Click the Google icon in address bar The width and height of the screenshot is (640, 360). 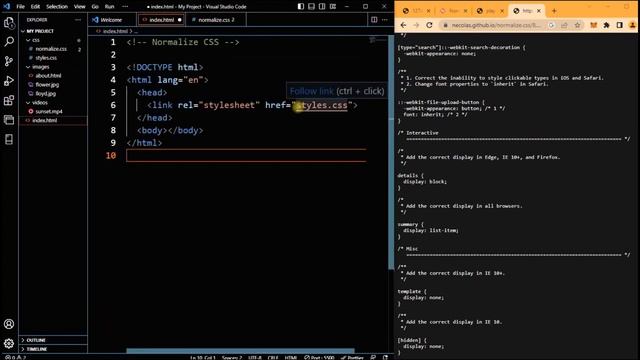coord(551,25)
